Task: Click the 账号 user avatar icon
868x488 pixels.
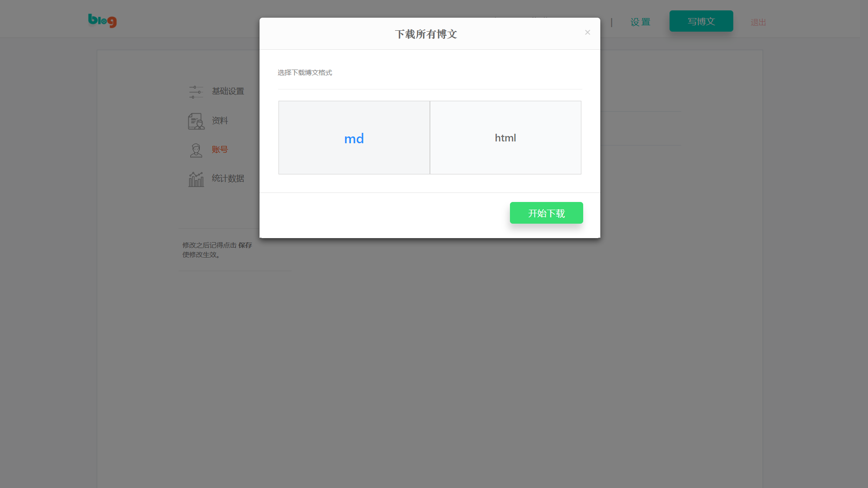Action: 196,150
